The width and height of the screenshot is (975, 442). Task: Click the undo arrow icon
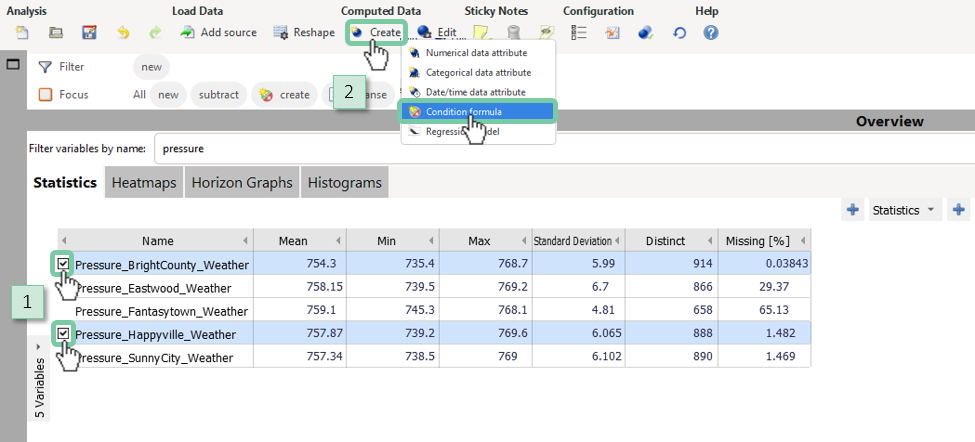coord(123,33)
